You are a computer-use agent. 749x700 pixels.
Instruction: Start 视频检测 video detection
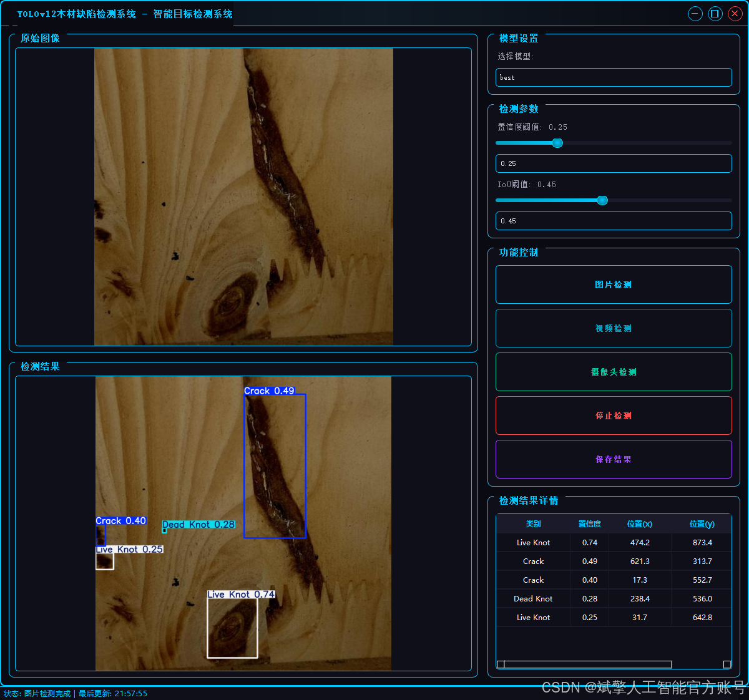pos(614,328)
